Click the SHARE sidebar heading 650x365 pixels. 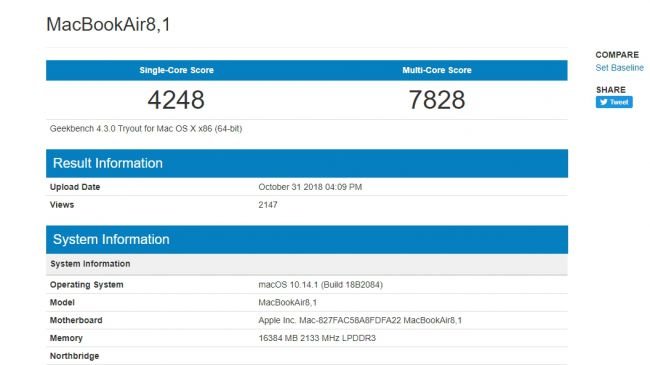[611, 90]
